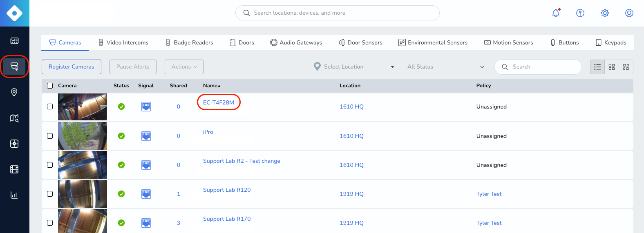Click shared count 3 for R170
This screenshot has width=644, height=233.
coord(178,223)
